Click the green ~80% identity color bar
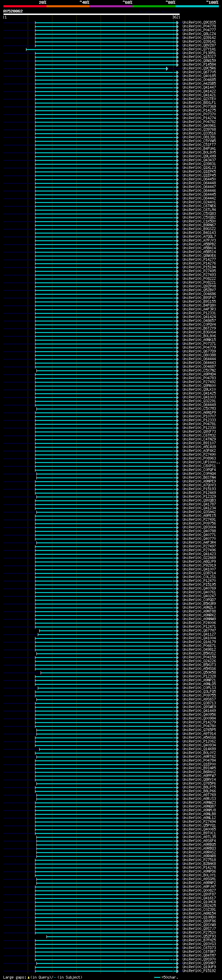This screenshot has height=980, width=222. pos(154,6)
